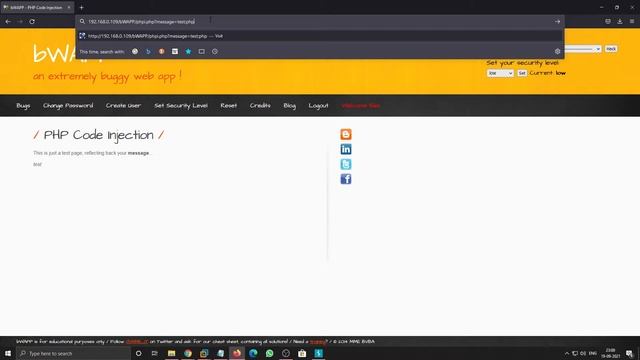The height and width of the screenshot is (360, 640).
Task: Open Microsoft Edge from taskbar
Action: [253, 353]
